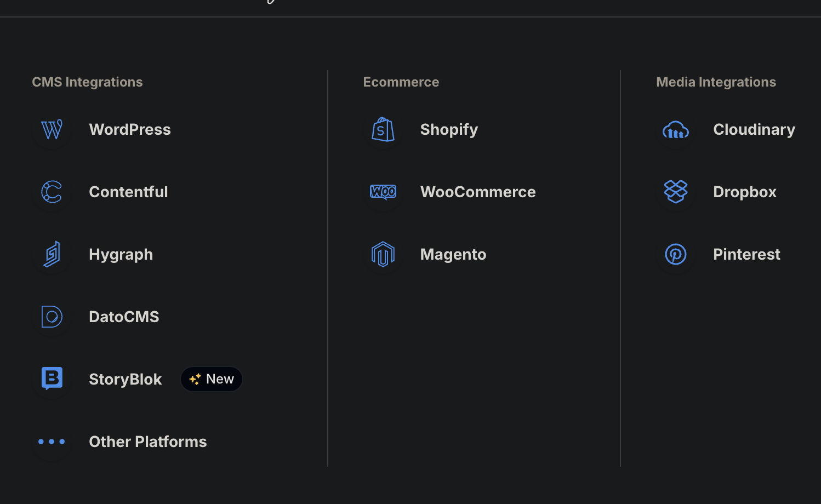Select Other Platforms menu entry
Image resolution: width=821 pixels, height=504 pixels.
pyautogui.click(x=148, y=442)
